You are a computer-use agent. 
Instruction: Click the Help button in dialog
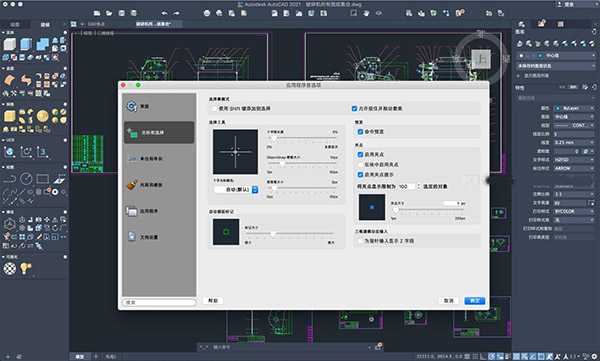pos(213,301)
